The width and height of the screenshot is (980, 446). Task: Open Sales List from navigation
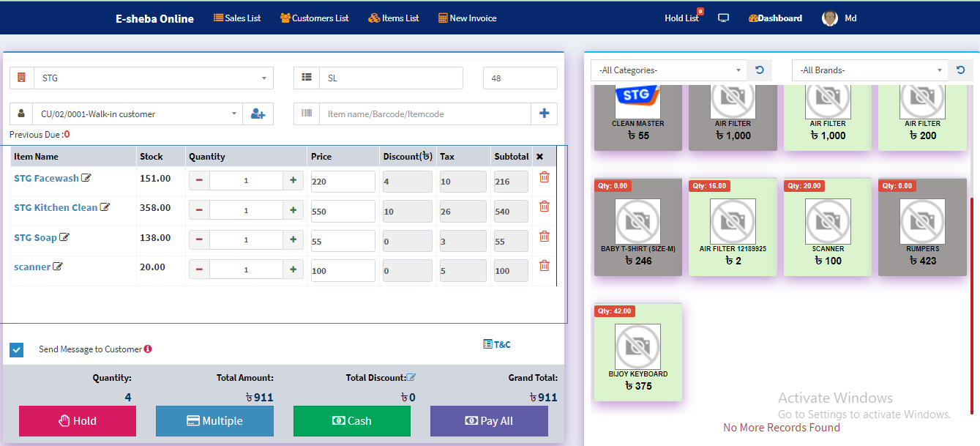click(237, 18)
